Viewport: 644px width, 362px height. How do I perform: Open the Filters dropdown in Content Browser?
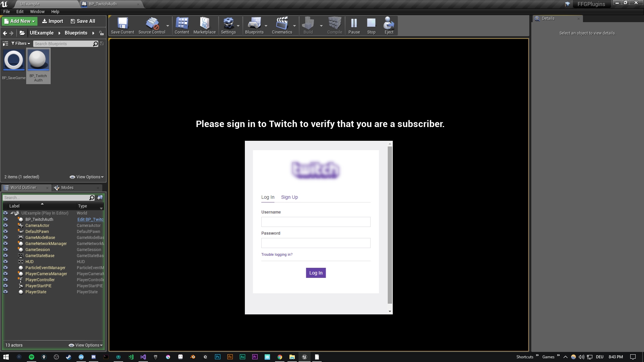[20, 43]
